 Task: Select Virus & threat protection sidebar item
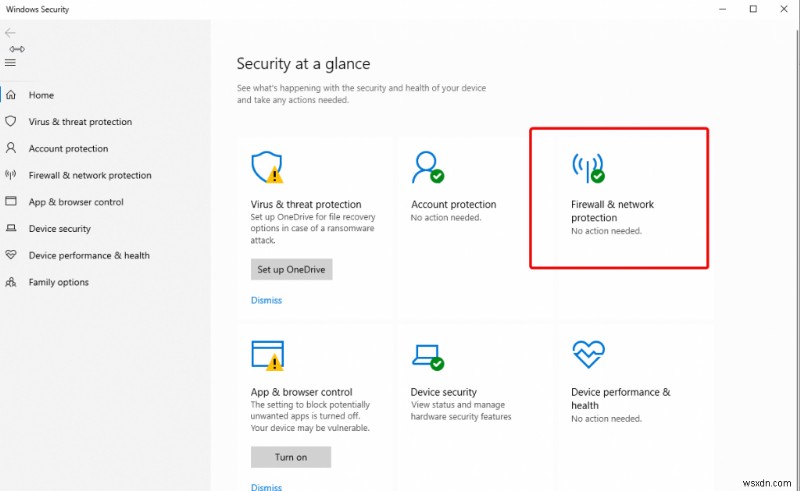point(80,122)
